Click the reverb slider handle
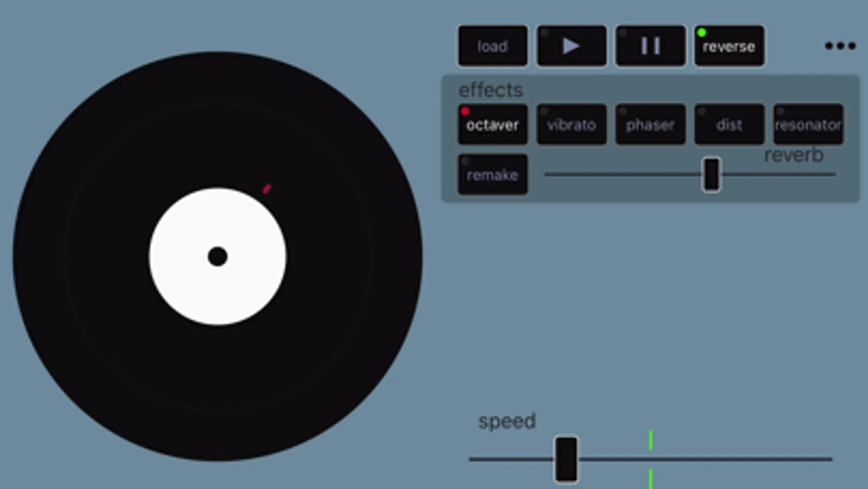The height and width of the screenshot is (489, 868). point(712,174)
